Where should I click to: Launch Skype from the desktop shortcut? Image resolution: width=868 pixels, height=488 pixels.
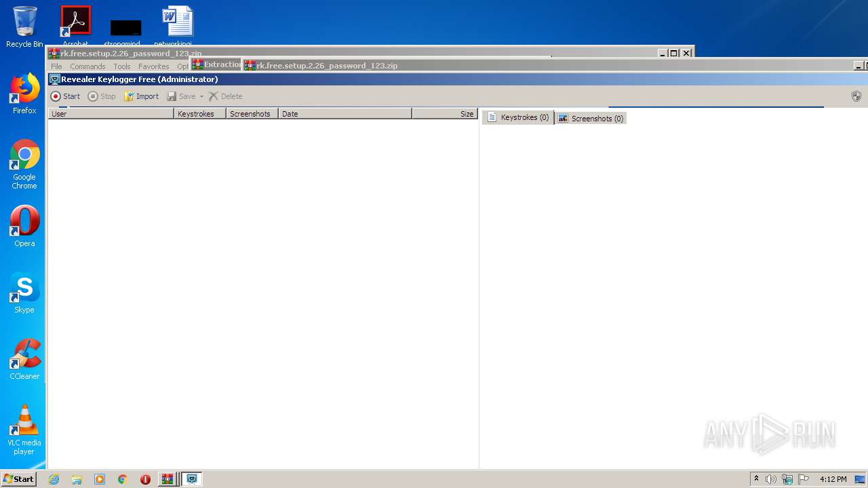click(x=24, y=293)
